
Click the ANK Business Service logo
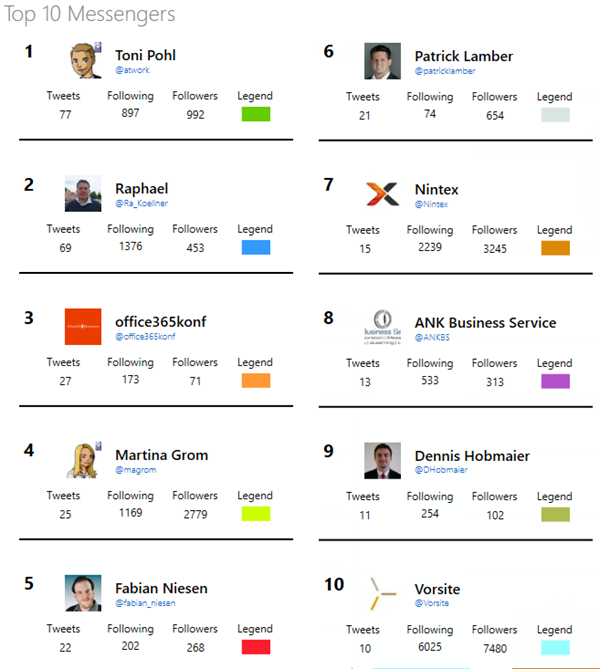point(382,327)
